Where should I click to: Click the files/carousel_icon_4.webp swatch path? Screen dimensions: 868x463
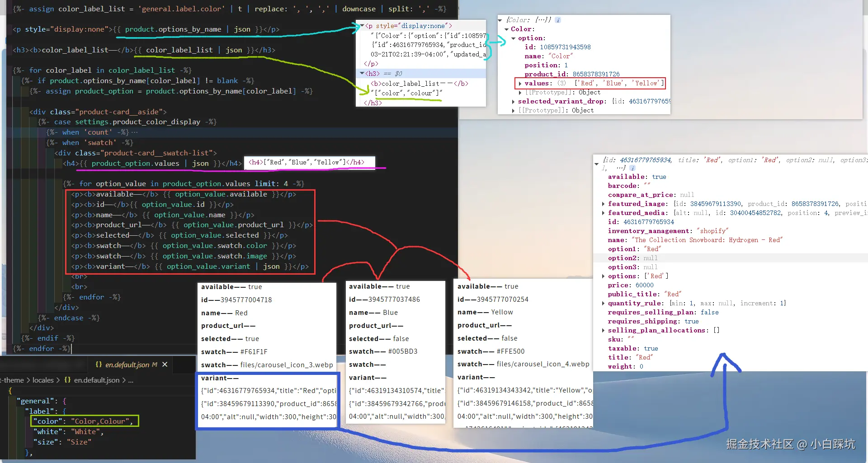543,364
